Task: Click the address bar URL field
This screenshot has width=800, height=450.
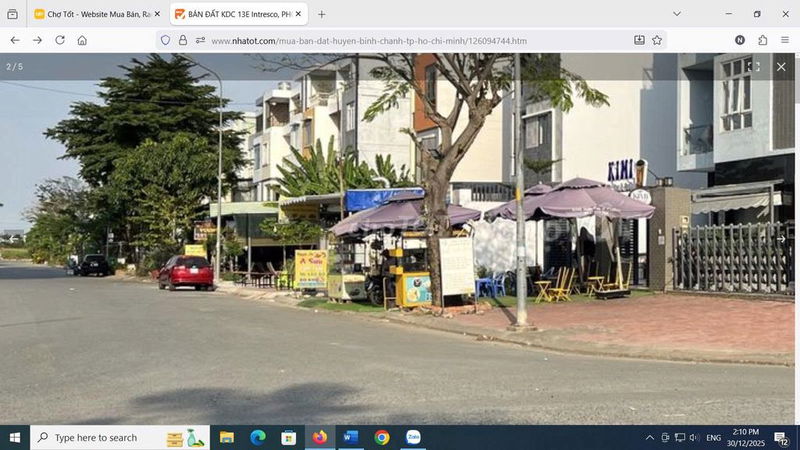Action: pos(400,40)
